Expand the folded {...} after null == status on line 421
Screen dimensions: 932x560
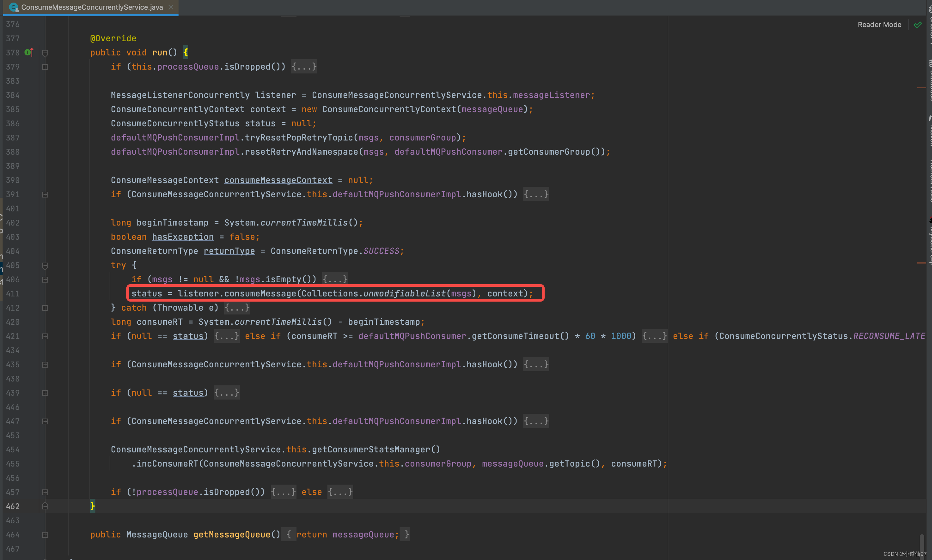point(227,336)
